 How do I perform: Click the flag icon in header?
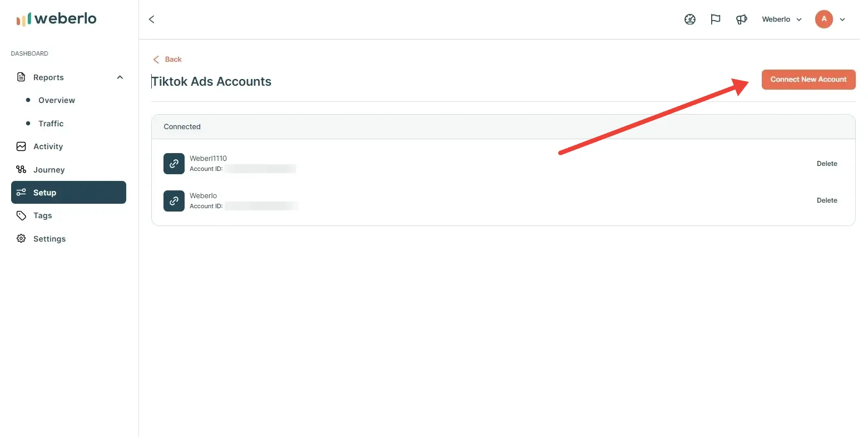coord(716,19)
